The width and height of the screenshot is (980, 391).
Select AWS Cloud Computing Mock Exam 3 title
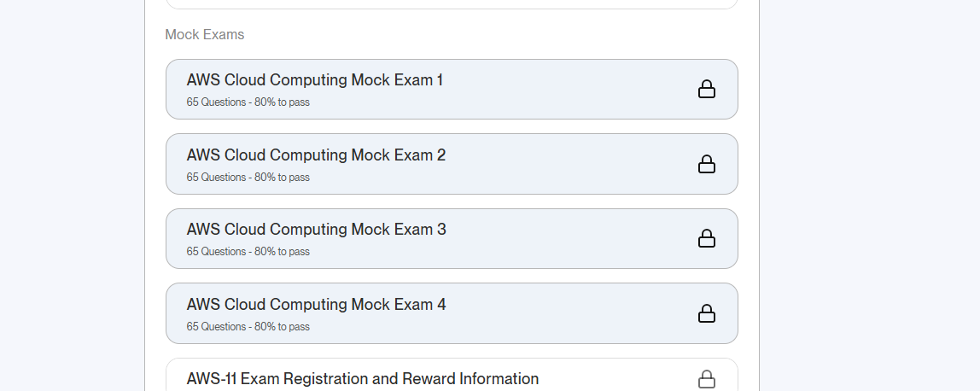click(316, 230)
